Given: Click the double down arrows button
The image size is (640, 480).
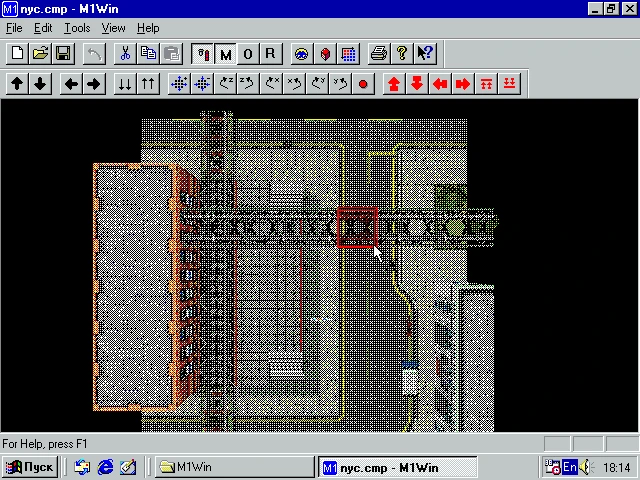Looking at the screenshot, I should 125,84.
